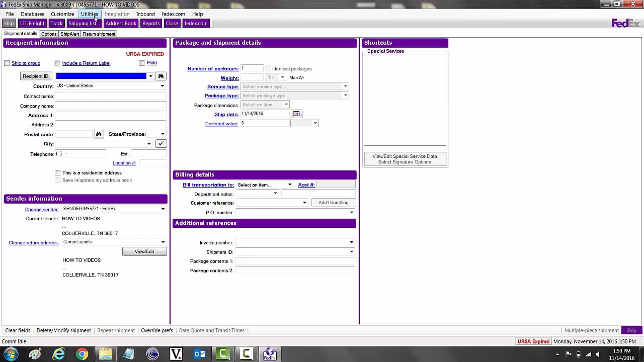Screen dimensions: 644x362
Task: Open the Bill transportation to dropdown
Action: pyautogui.click(x=264, y=185)
